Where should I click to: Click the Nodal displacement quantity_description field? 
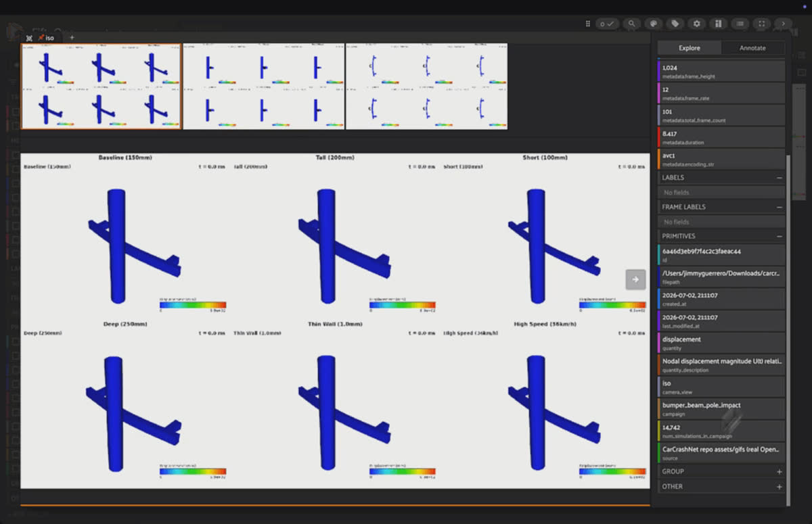[721, 365]
